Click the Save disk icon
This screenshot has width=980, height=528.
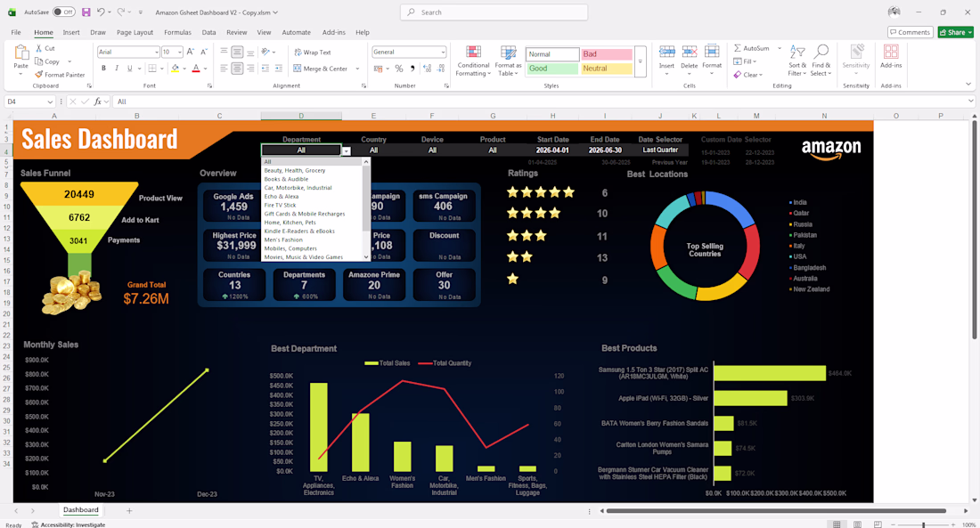[x=86, y=12]
